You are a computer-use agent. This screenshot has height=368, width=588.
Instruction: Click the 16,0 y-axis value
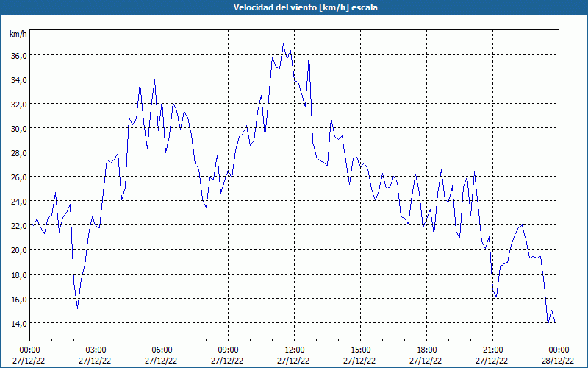[19, 300]
